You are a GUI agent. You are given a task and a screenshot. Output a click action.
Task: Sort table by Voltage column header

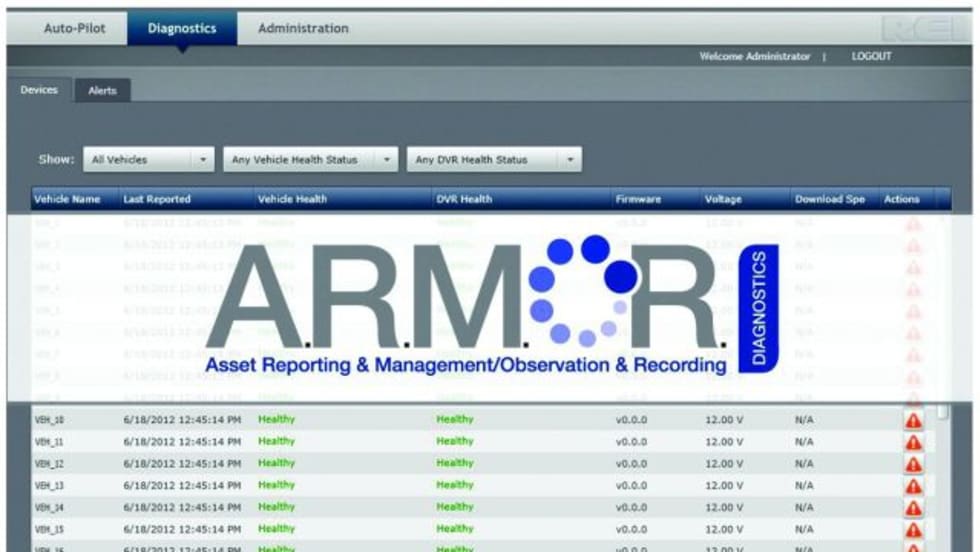coord(724,200)
